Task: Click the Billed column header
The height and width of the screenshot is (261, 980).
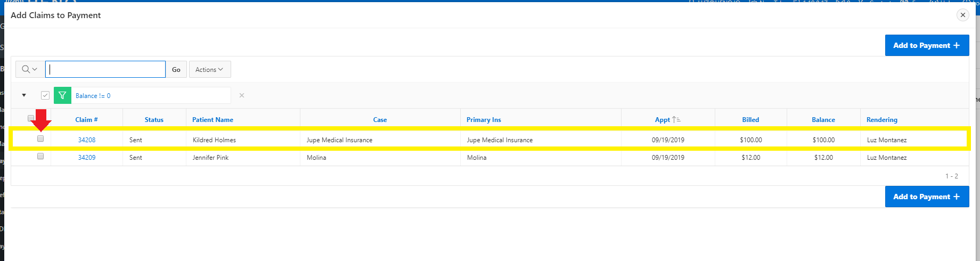Action: 750,120
